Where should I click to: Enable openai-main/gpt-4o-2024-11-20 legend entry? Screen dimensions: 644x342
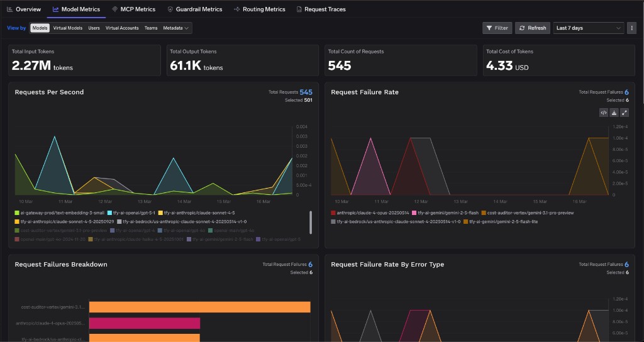tap(50, 239)
